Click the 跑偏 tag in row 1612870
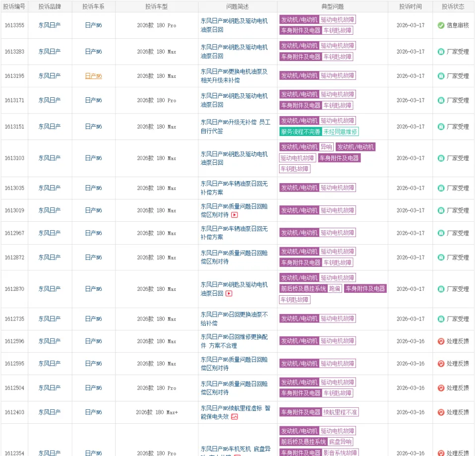 (335, 289)
